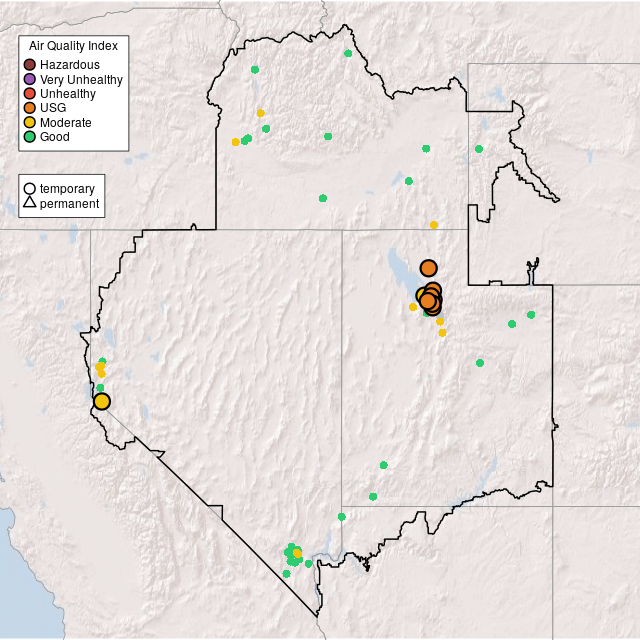The width and height of the screenshot is (640, 640).
Task: Click the Unhealthy red legend circle
Action: [x=30, y=94]
